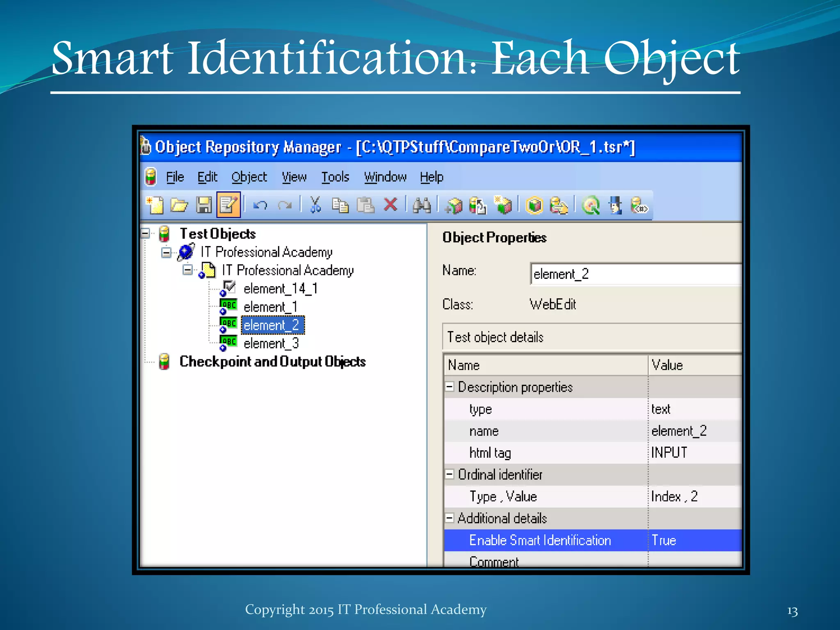
Task: Select the IT Professional Academy page item
Action: pos(288,270)
